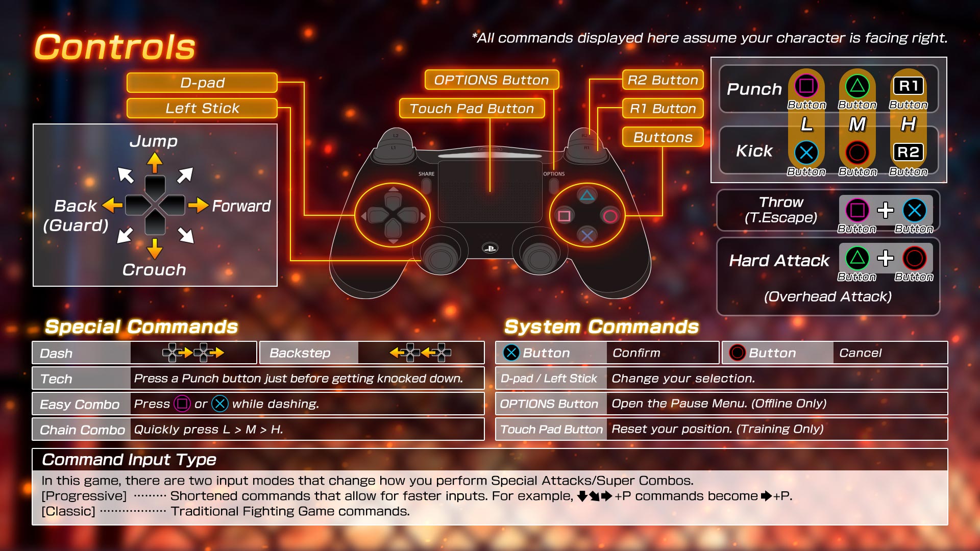This screenshot has height=551, width=980.
Task: Select the R2 Button label on controller
Action: click(x=661, y=80)
